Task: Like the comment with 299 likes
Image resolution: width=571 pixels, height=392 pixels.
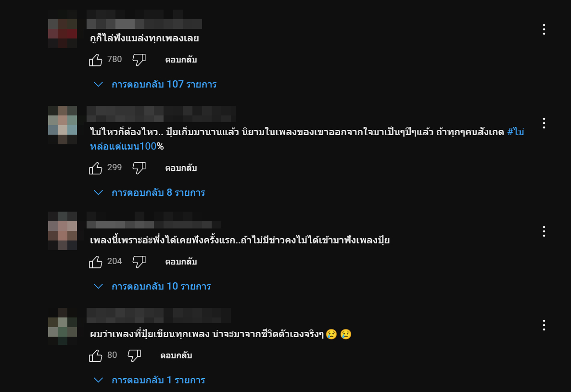Action: point(96,168)
